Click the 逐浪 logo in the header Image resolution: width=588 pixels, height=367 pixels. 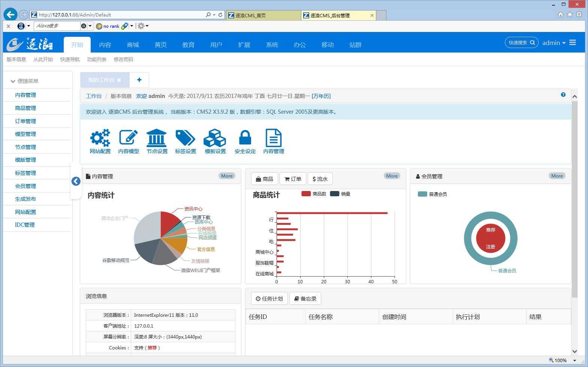[30, 44]
